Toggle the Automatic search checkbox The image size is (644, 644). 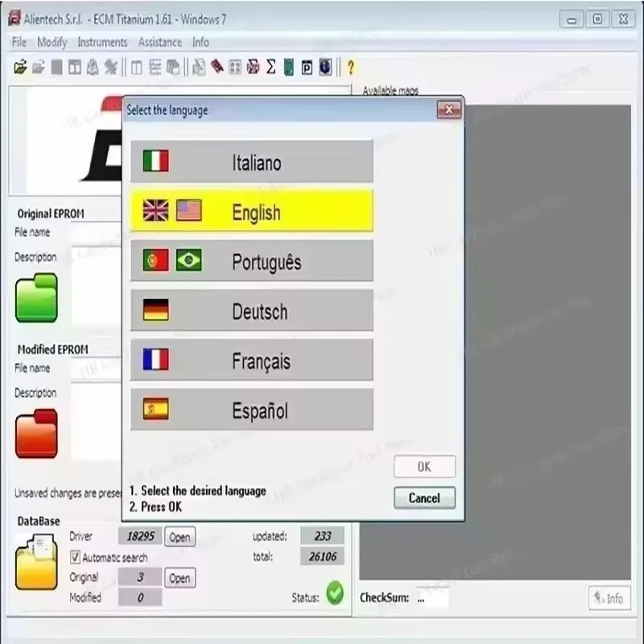[75, 557]
